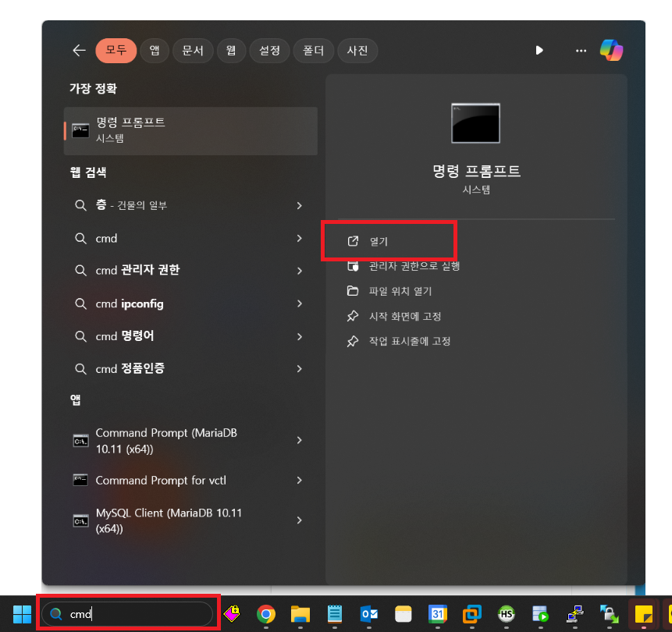Click the play arrow icon in header
Screen dimensions: 672x632
pos(539,51)
